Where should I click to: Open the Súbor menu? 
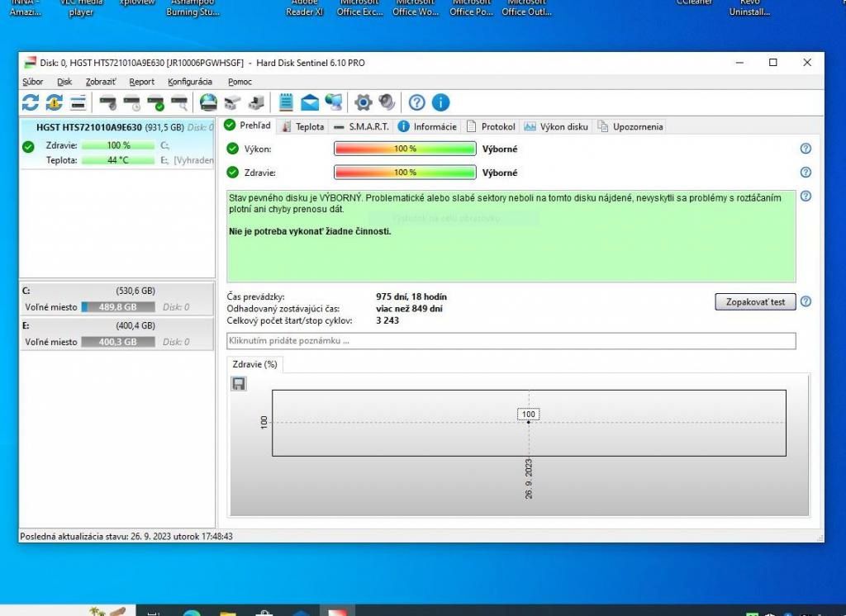(33, 82)
